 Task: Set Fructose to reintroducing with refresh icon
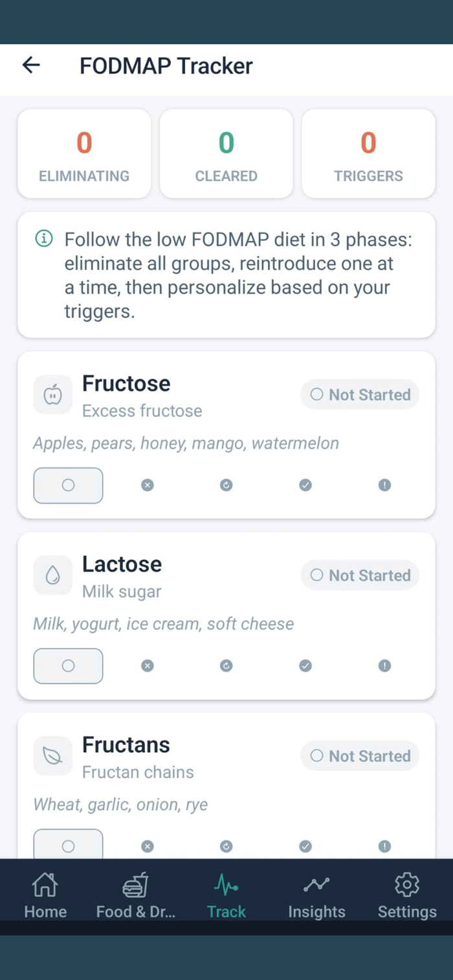[x=226, y=485]
